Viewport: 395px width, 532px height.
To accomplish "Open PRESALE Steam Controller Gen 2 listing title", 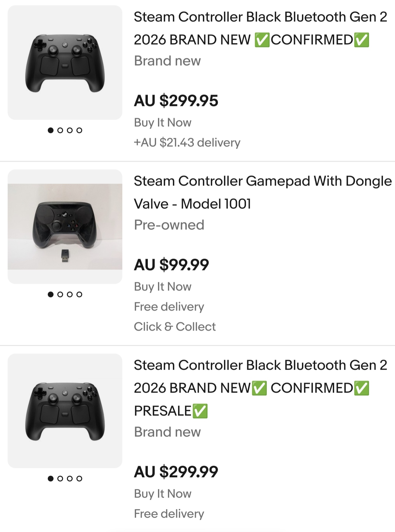I will pos(261,388).
